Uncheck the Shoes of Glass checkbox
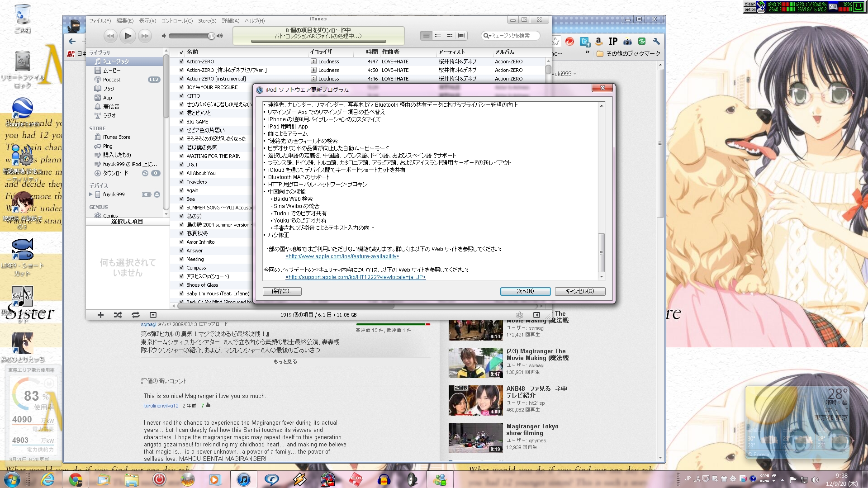 pyautogui.click(x=181, y=285)
